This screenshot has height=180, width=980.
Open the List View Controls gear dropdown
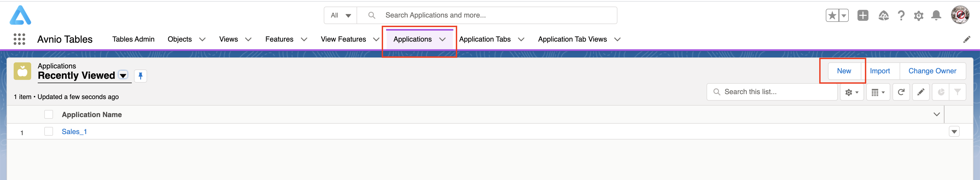click(x=852, y=92)
